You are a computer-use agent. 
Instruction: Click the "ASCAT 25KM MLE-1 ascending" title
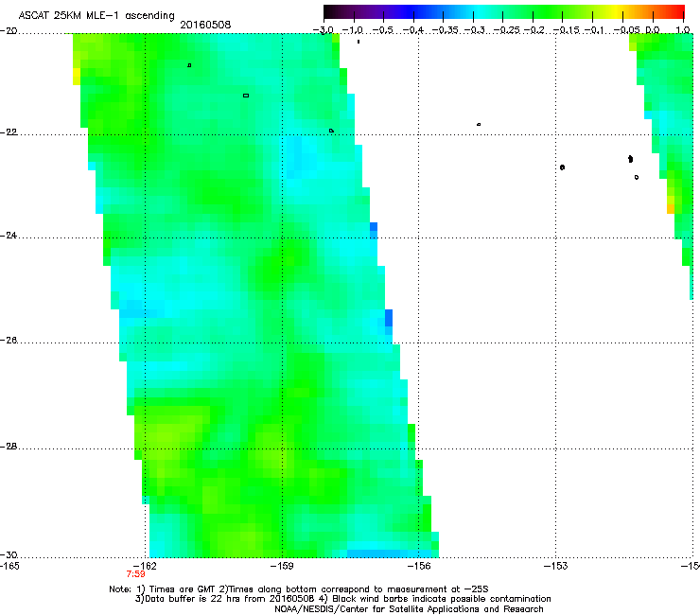click(96, 15)
